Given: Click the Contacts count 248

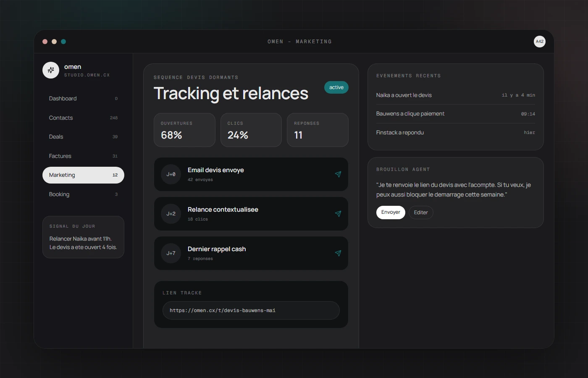Looking at the screenshot, I should [x=114, y=118].
